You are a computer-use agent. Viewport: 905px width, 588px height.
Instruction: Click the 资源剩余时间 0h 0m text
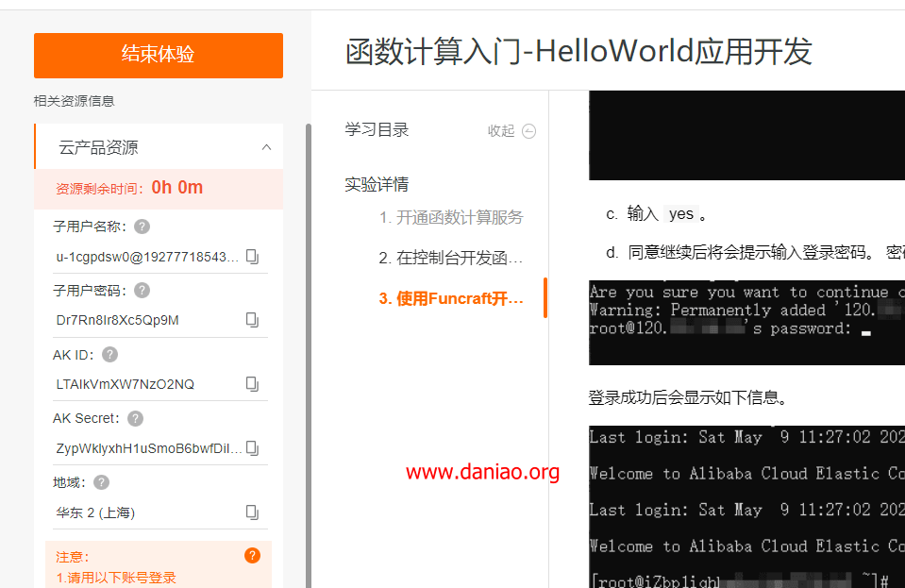pos(129,188)
